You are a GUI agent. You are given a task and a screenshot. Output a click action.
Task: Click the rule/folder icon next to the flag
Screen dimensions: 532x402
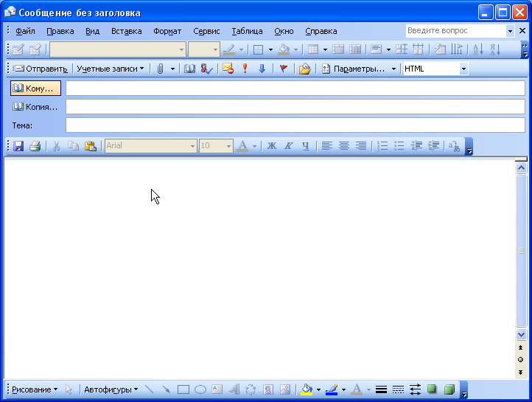tap(304, 69)
